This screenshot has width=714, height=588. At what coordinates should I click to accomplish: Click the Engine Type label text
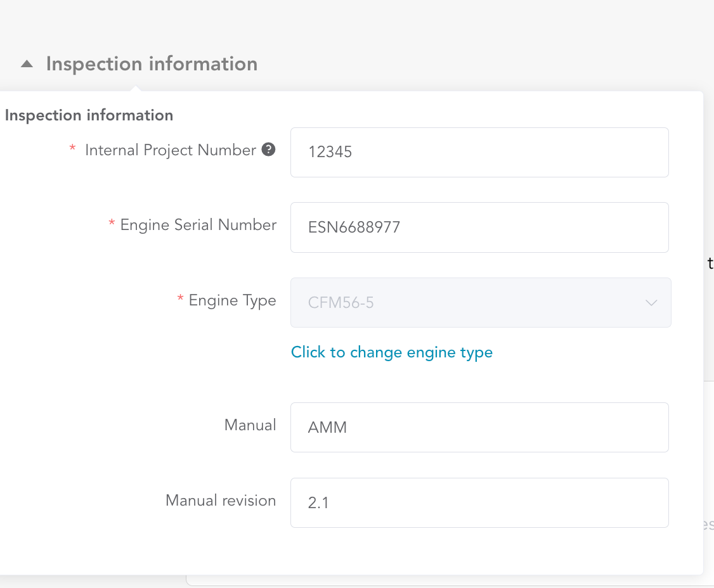click(232, 300)
